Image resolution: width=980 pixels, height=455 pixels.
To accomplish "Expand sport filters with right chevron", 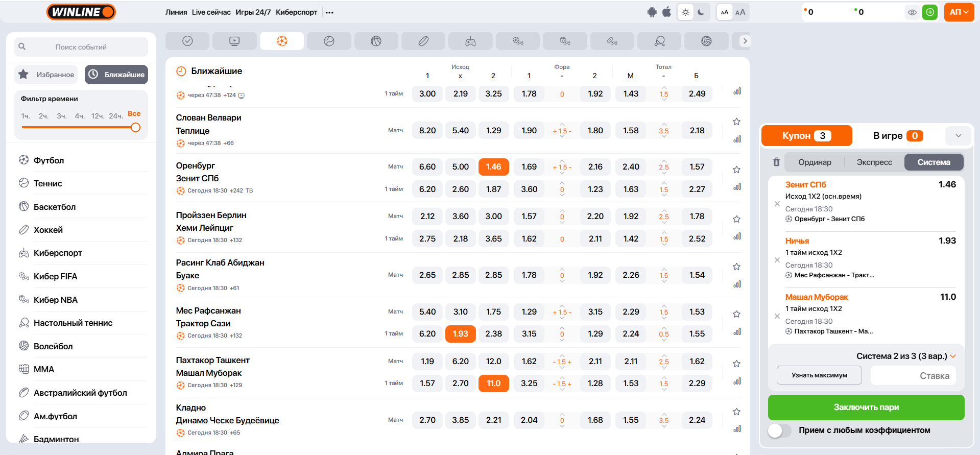I will 745,41.
